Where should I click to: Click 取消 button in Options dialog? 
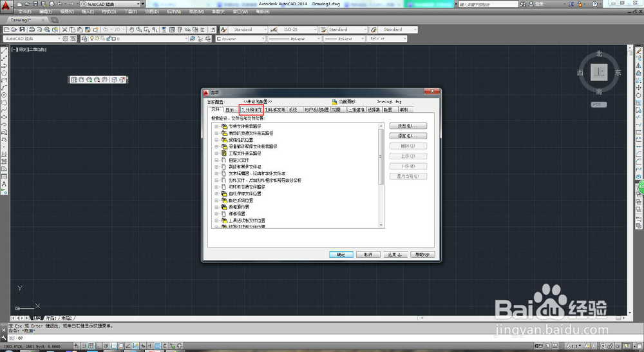click(x=368, y=255)
